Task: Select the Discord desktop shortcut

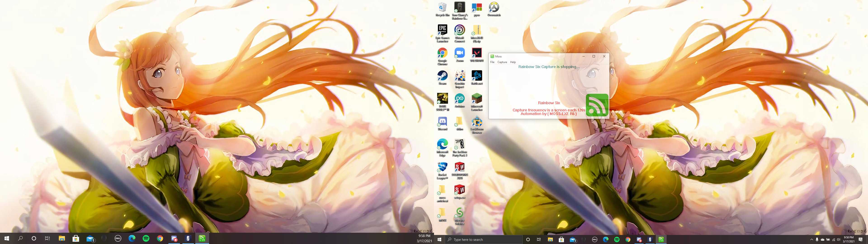Action: tap(442, 123)
